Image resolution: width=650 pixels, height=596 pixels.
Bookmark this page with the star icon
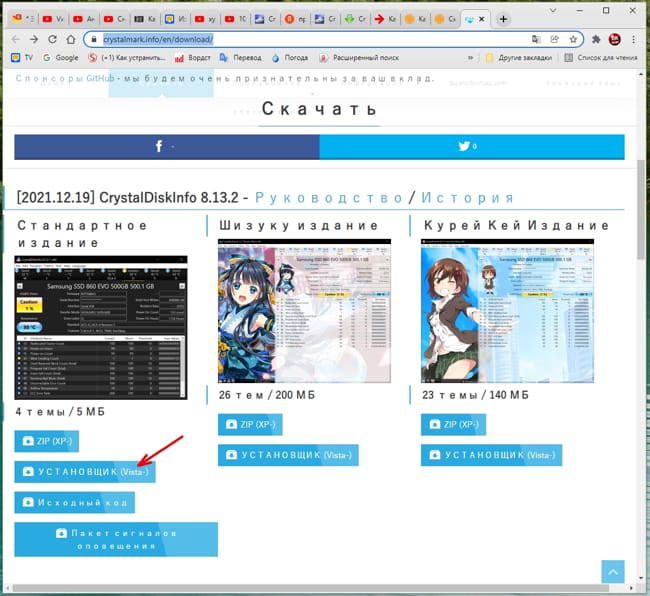point(573,39)
